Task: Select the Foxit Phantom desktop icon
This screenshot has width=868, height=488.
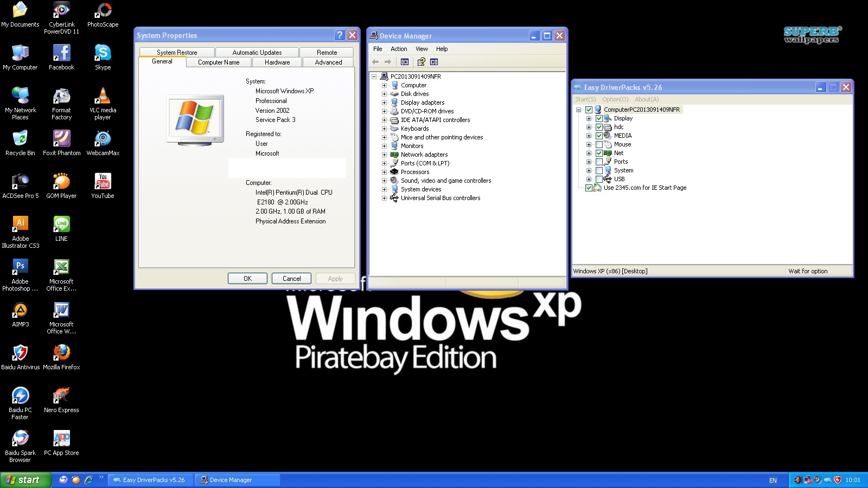Action: coord(61,143)
